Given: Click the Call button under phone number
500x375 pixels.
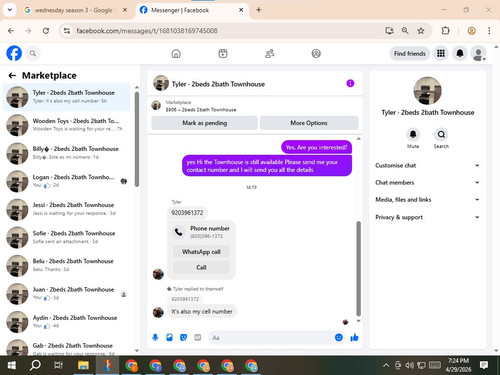Looking at the screenshot, I should tap(201, 267).
